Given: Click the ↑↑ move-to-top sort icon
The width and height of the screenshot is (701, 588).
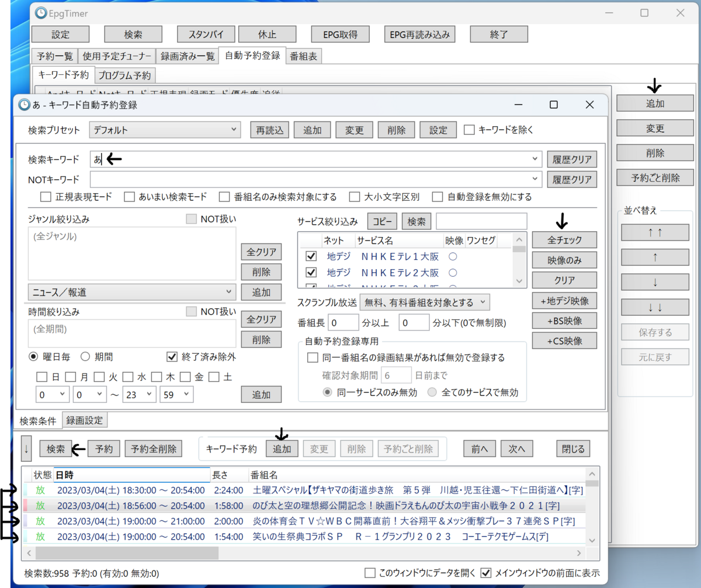Looking at the screenshot, I should pyautogui.click(x=654, y=232).
